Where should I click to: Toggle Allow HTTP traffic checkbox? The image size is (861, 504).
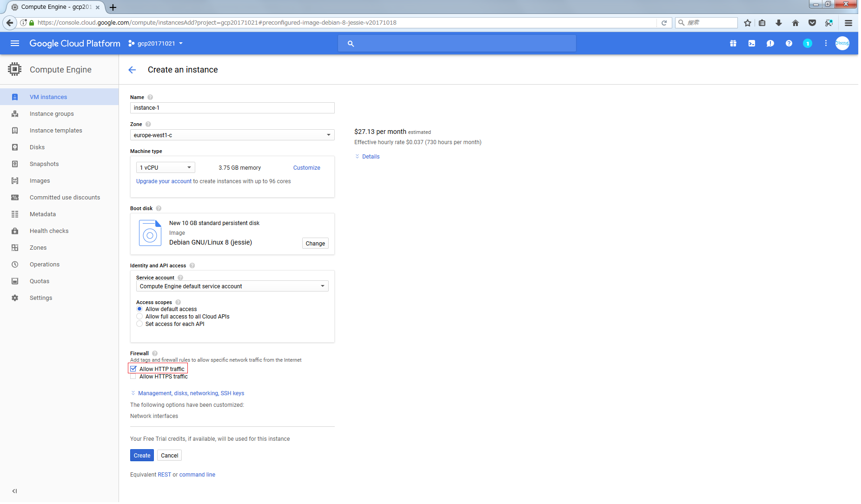133,369
